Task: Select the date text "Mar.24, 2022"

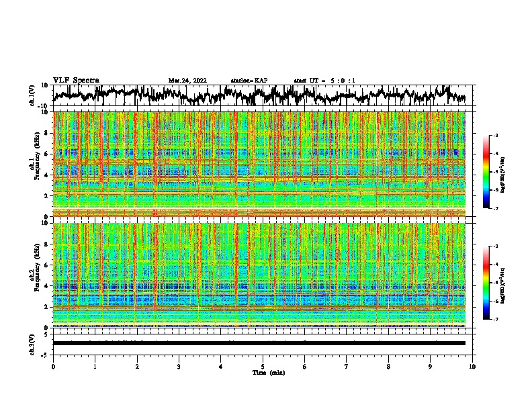Action: click(187, 81)
